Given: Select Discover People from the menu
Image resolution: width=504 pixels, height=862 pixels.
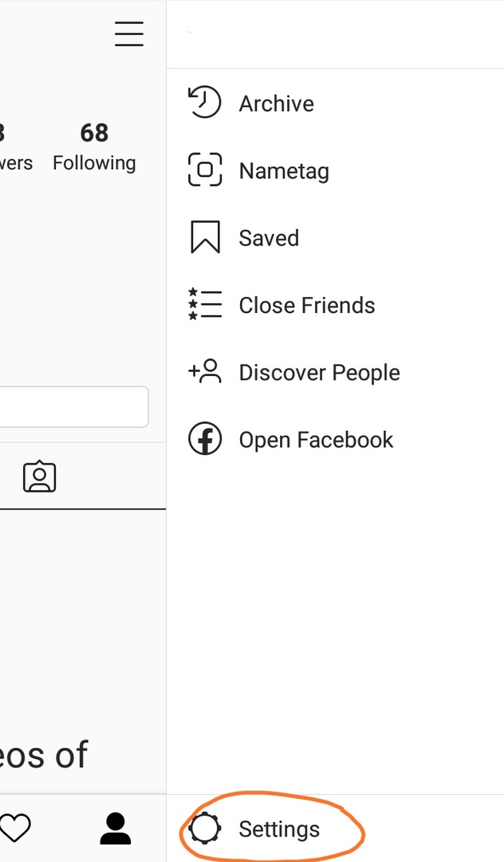Looking at the screenshot, I should click(319, 373).
